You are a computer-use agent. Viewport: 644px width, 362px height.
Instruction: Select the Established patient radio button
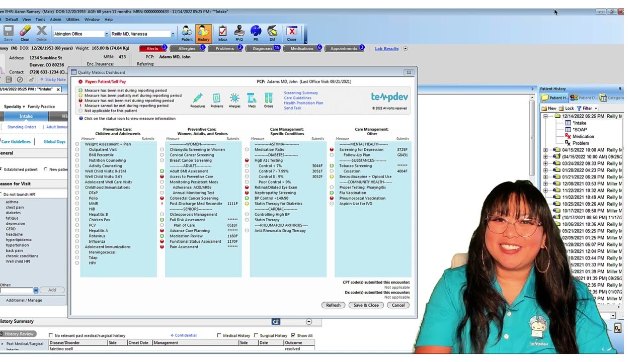(x=1, y=169)
